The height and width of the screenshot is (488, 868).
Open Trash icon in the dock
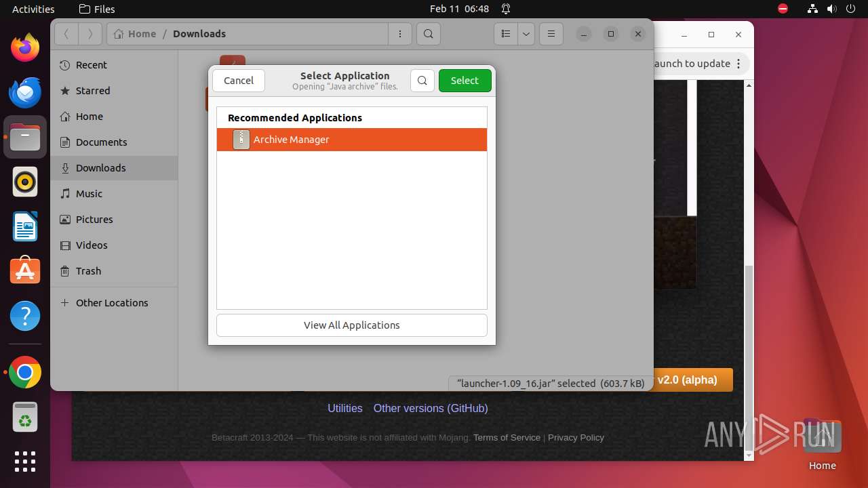tap(25, 417)
